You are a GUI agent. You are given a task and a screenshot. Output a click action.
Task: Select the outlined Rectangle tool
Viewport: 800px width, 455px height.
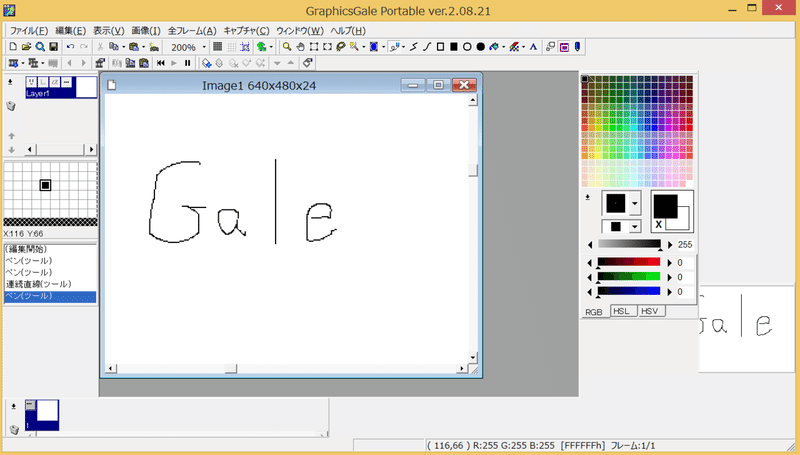[440, 47]
